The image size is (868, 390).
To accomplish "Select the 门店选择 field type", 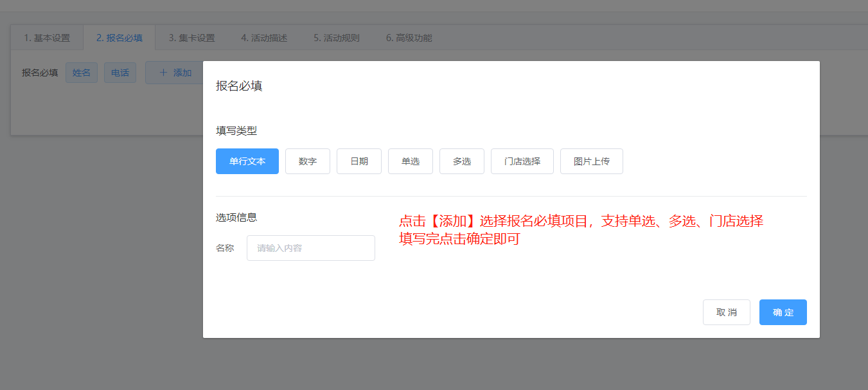I will tap(522, 161).
